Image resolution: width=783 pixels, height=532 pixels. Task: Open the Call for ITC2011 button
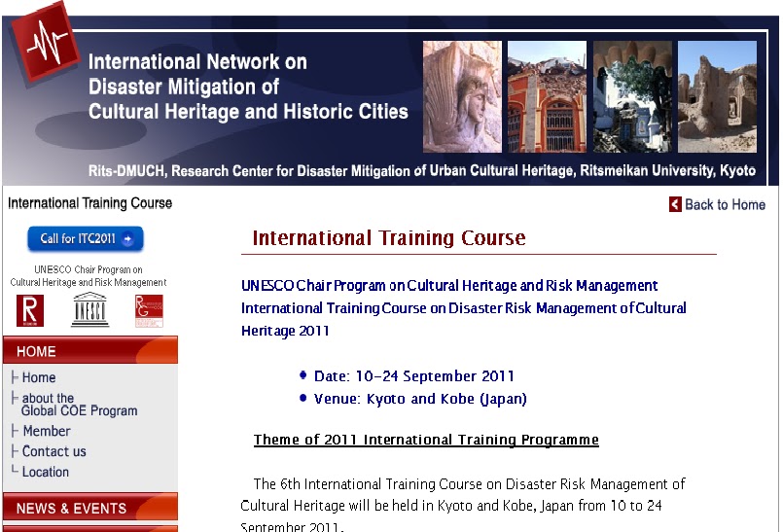pos(86,239)
